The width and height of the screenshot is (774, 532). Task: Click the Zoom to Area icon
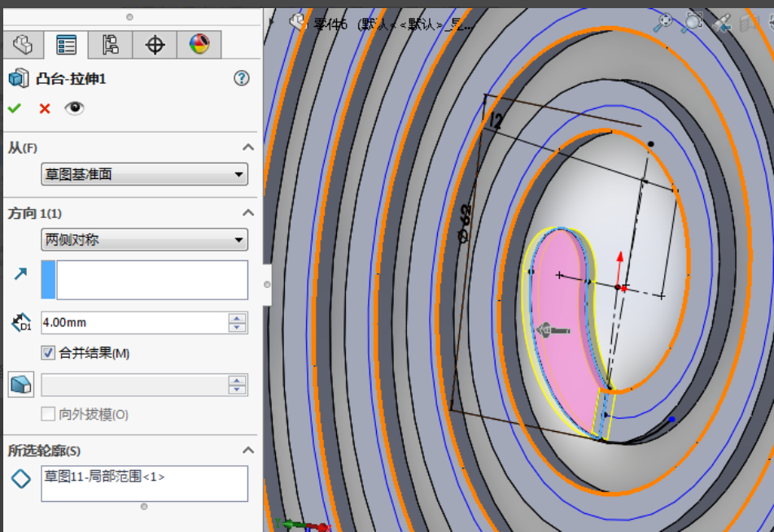coord(692,22)
